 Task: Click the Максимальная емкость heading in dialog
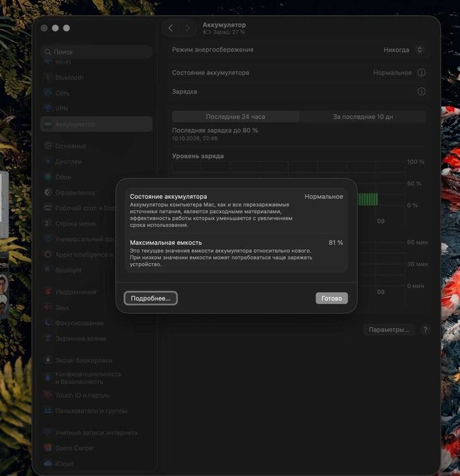165,242
